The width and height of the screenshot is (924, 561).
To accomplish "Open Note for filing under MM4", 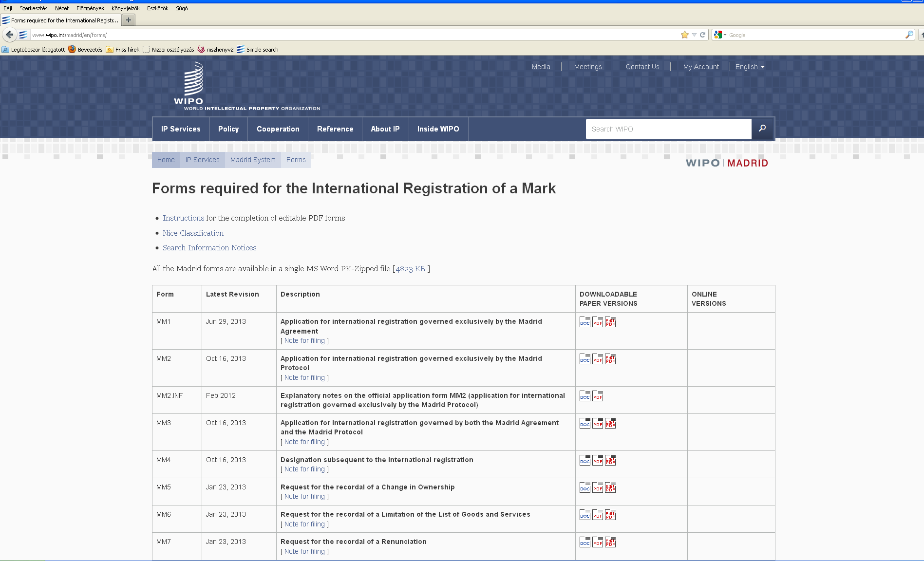I will tap(304, 469).
